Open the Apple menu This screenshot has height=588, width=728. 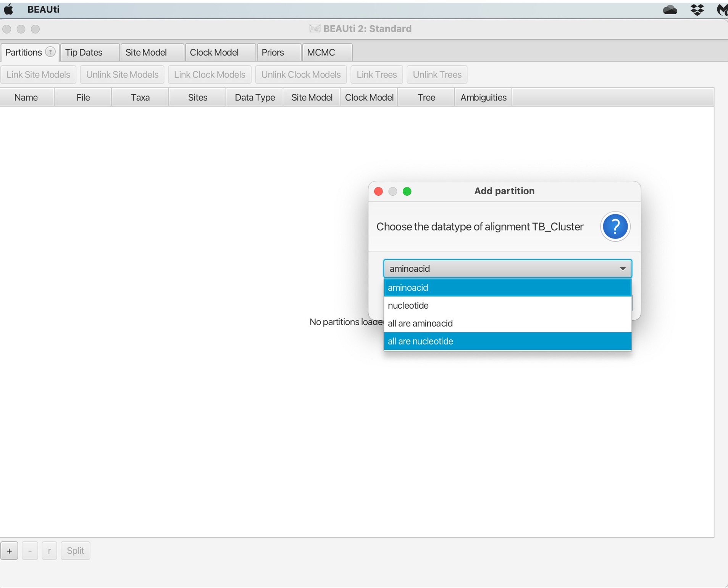[8, 10]
